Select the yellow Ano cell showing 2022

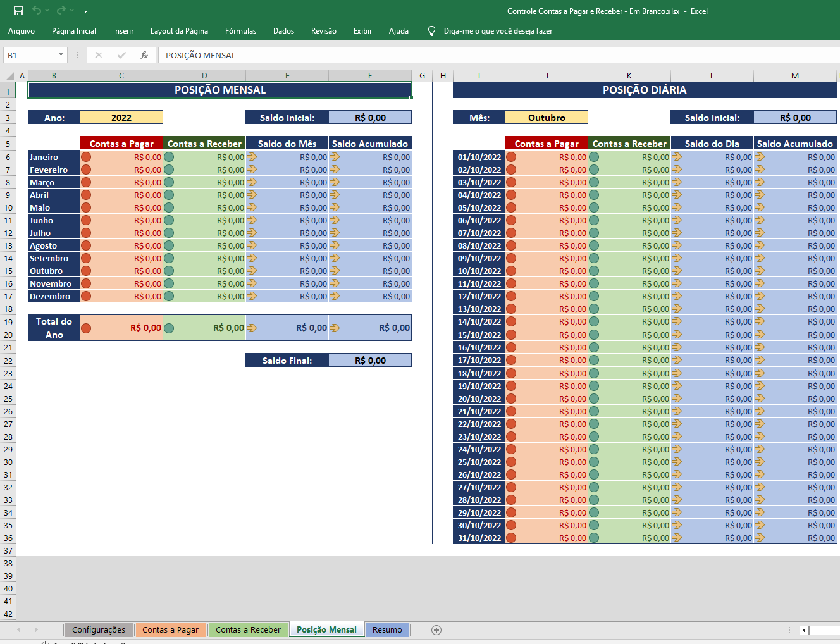point(121,118)
